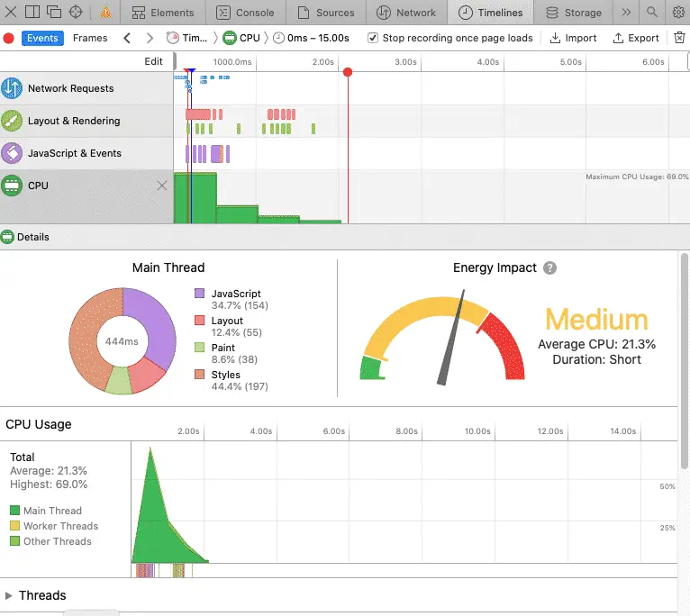Viewport: 690px width, 616px height.
Task: Open the Sources tab
Action: click(x=326, y=13)
